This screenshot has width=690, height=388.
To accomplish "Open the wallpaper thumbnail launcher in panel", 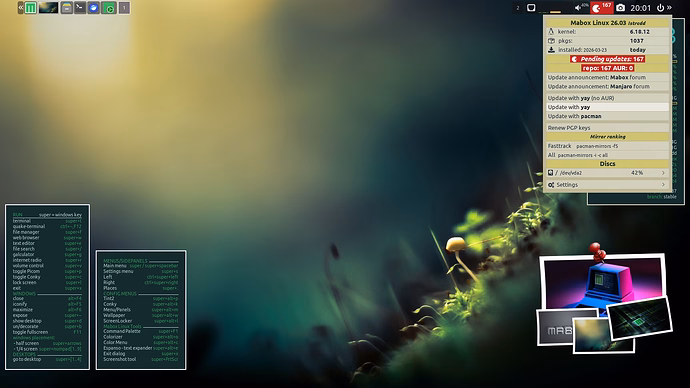I will 48,7.
